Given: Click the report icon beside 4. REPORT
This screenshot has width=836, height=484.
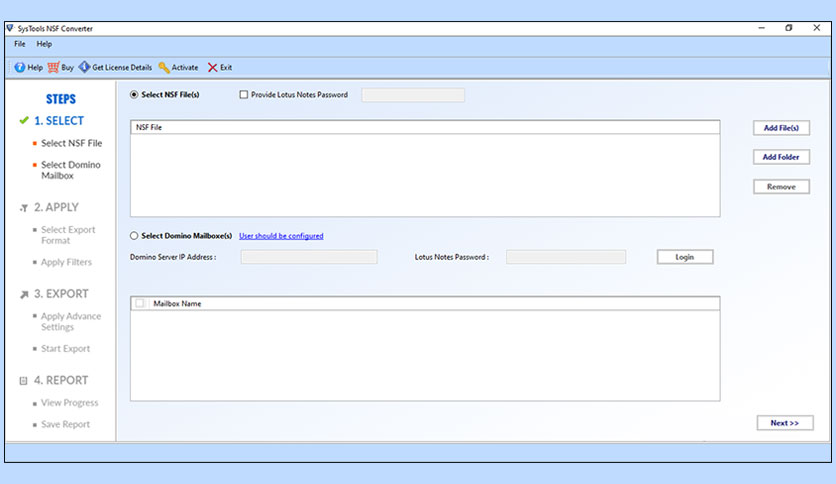Looking at the screenshot, I should coord(23,381).
